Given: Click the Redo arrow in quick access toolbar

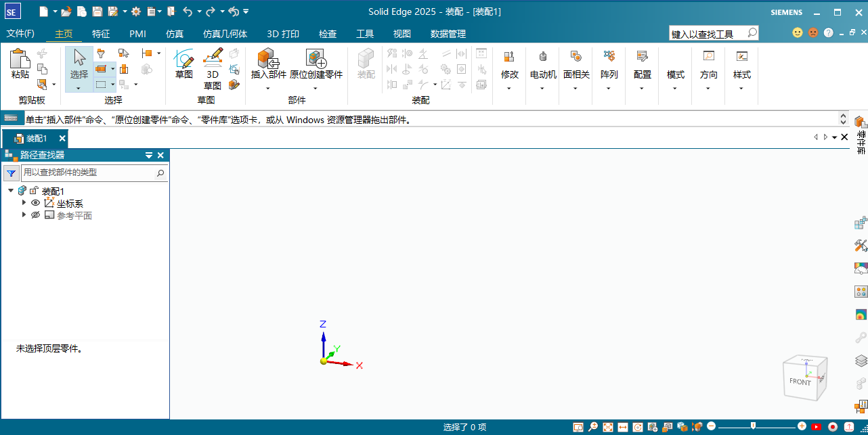Looking at the screenshot, I should pos(211,12).
